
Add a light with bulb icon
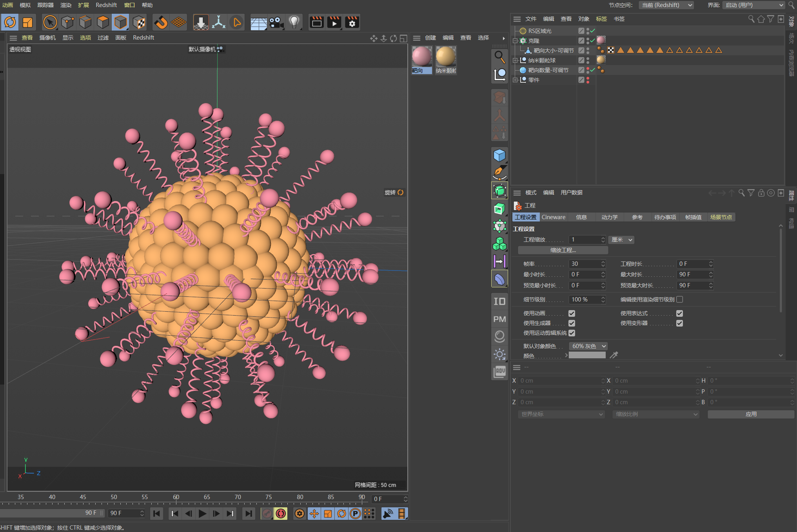294,22
